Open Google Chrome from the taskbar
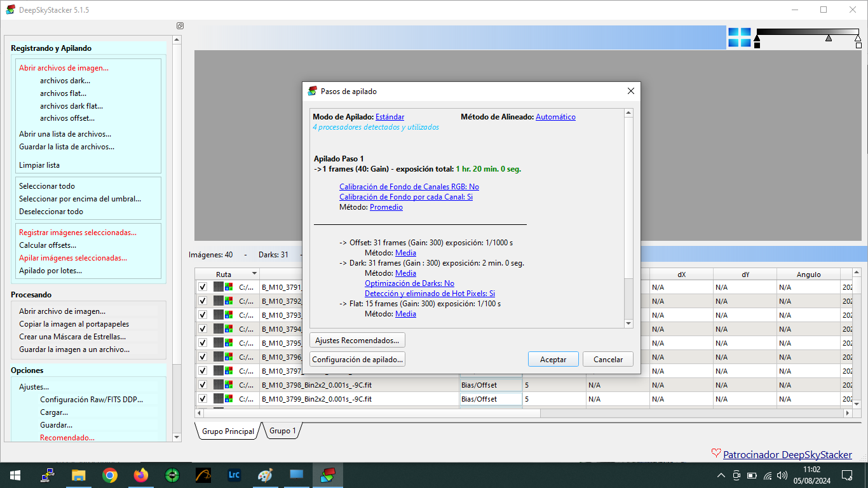868x488 pixels. (110, 475)
